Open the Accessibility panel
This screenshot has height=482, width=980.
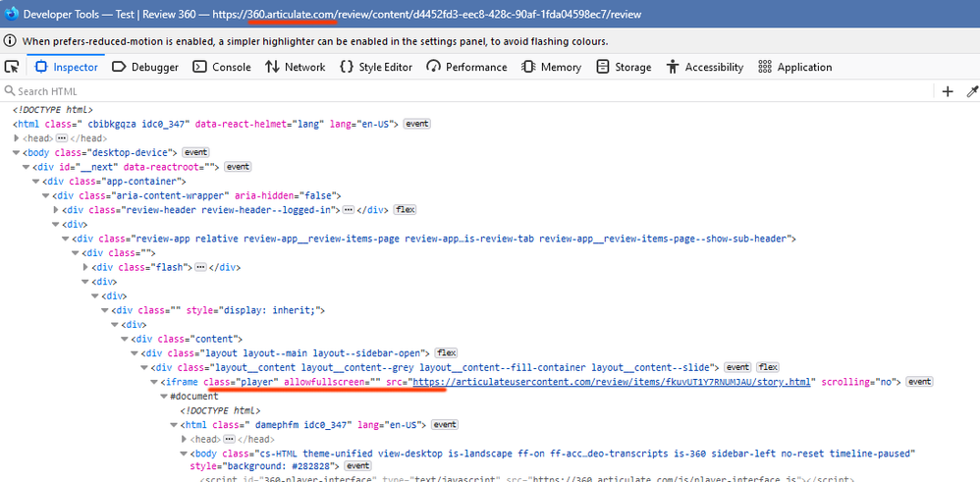tap(704, 67)
